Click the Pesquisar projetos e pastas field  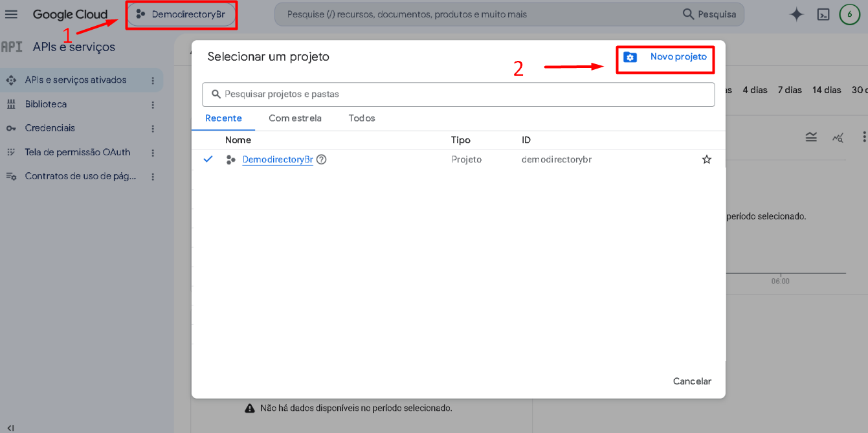point(458,94)
